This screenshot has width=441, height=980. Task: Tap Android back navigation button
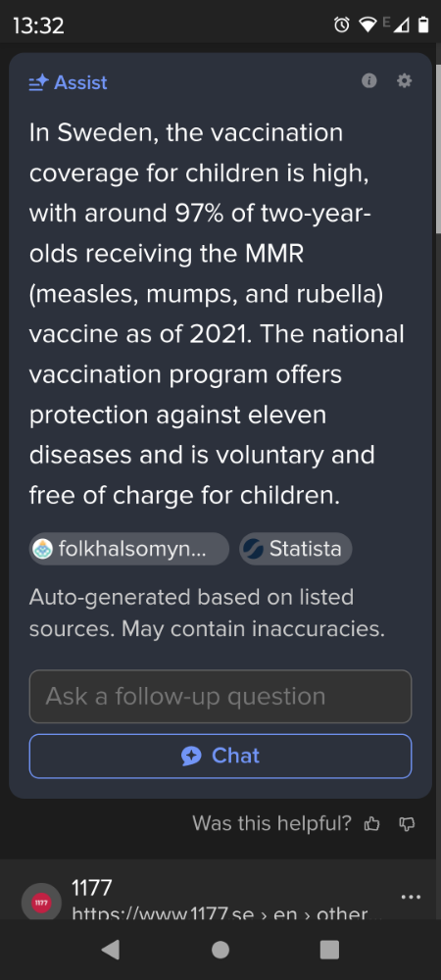(111, 950)
